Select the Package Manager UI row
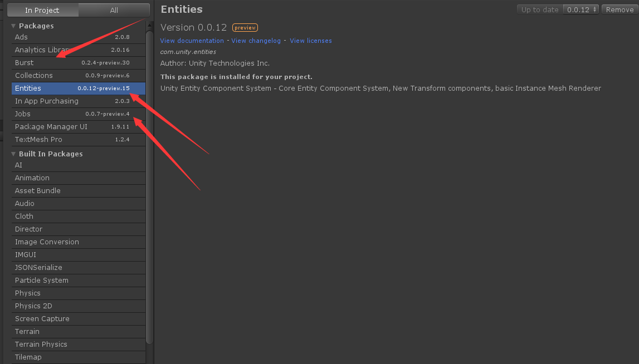Image resolution: width=639 pixels, height=364 pixels. point(78,127)
